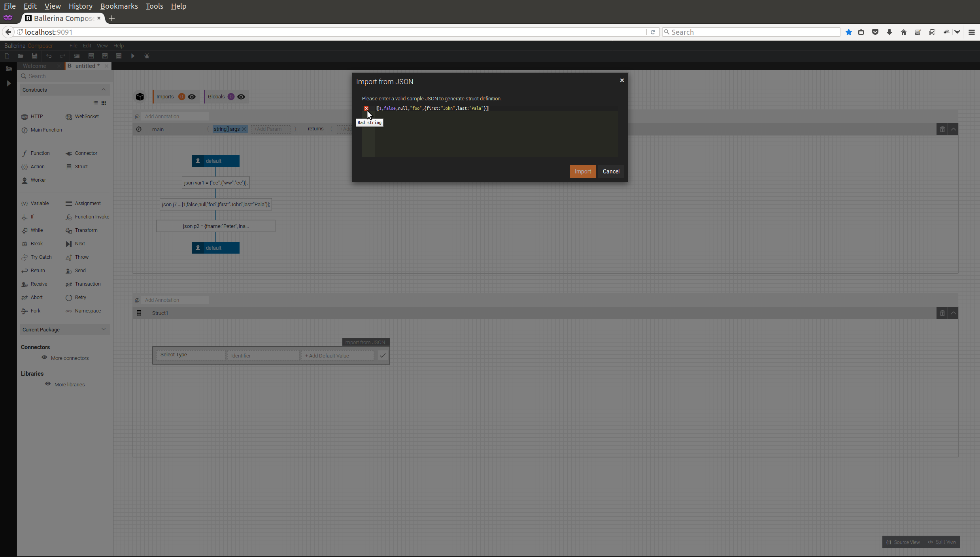
Task: Click the Debug bug icon in toolbar
Action: (x=147, y=56)
